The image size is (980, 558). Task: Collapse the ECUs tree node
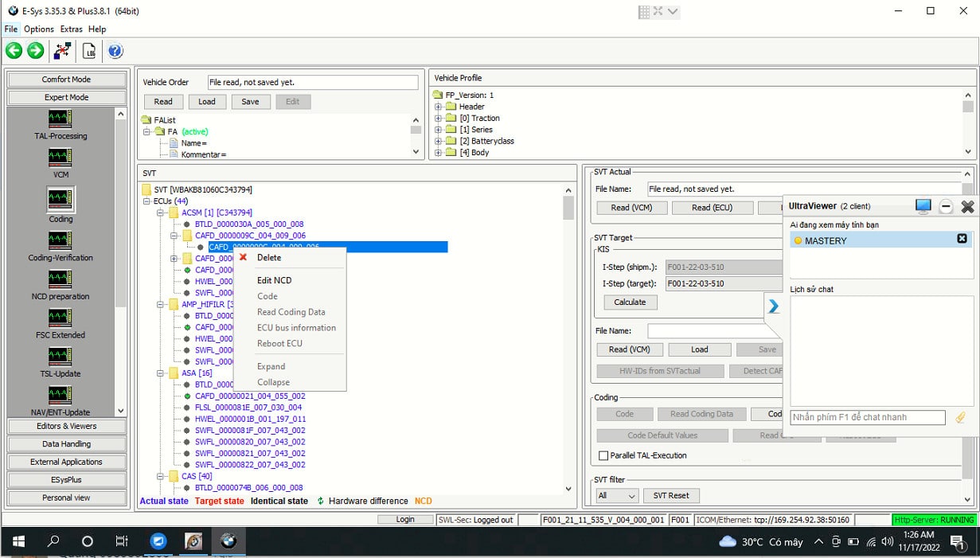(146, 201)
